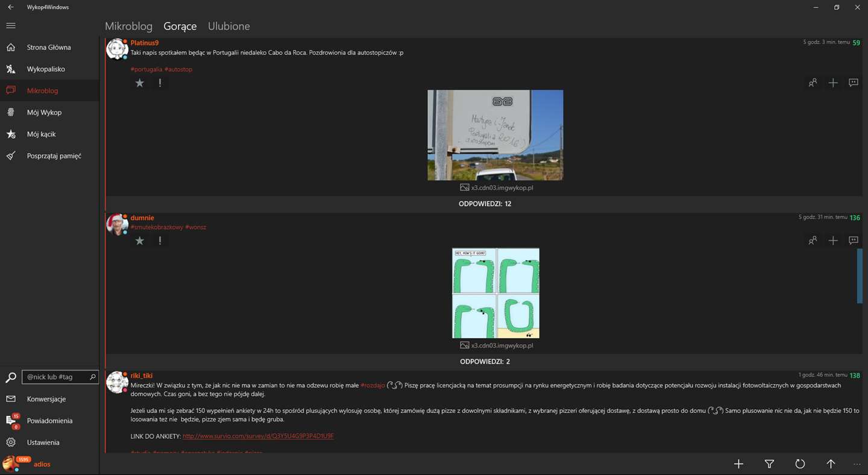This screenshot has width=868, height=475.
Task: Open the #wonsz tag
Action: [196, 227]
